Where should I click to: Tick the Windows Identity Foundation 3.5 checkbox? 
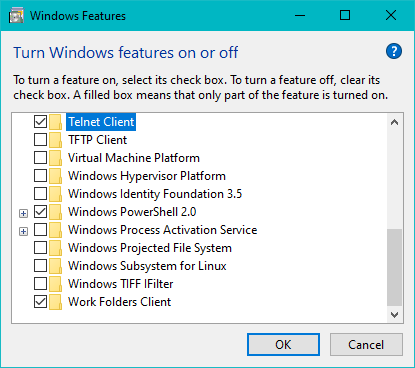click(x=40, y=194)
